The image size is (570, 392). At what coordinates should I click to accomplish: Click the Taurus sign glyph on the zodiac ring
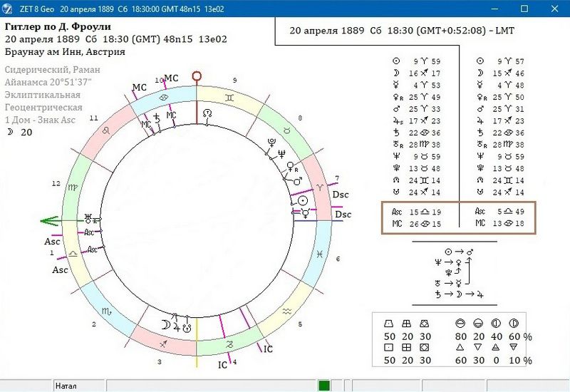(287, 131)
